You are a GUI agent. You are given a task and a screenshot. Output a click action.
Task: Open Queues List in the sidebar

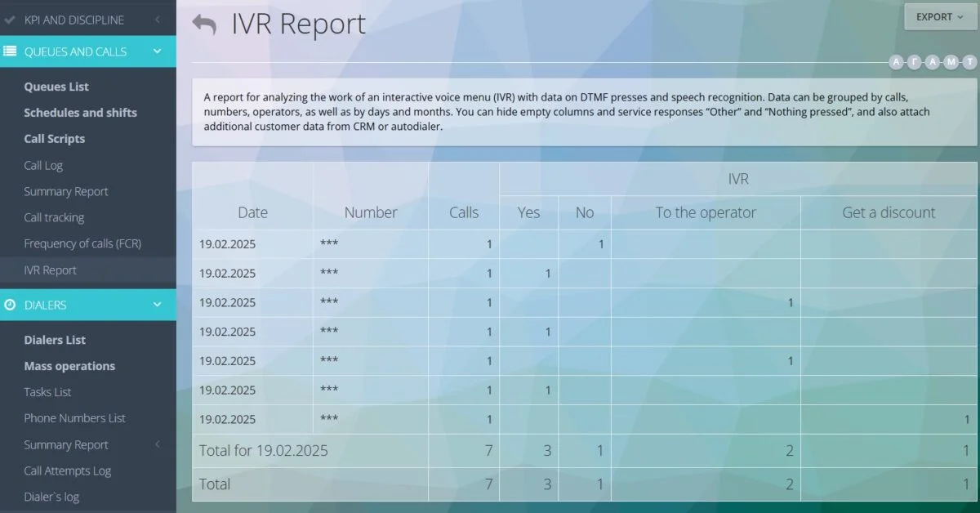pyautogui.click(x=56, y=87)
